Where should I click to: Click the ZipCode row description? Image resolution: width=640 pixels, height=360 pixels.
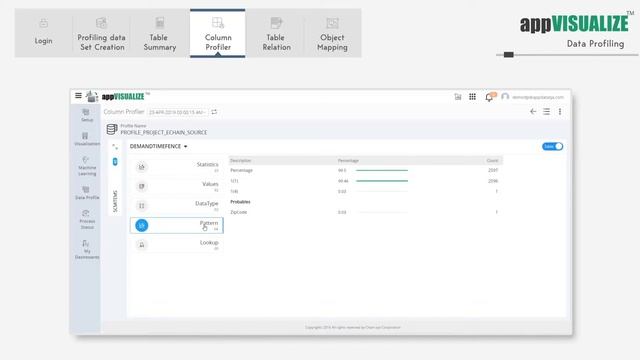(x=239, y=212)
